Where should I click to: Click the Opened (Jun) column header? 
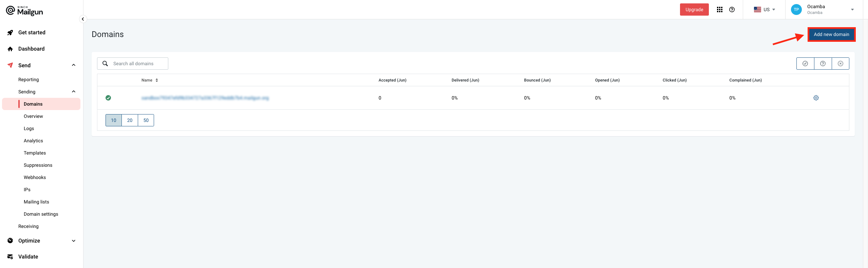607,80
